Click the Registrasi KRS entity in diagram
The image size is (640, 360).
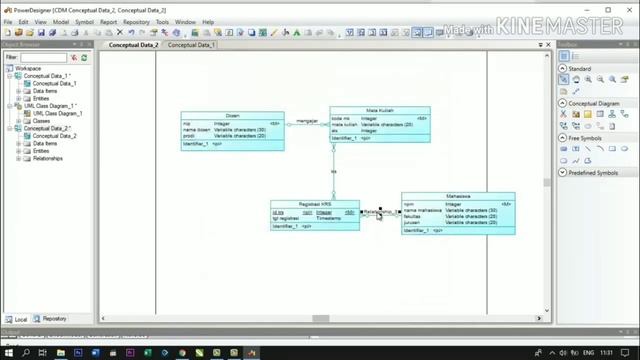[x=315, y=215]
